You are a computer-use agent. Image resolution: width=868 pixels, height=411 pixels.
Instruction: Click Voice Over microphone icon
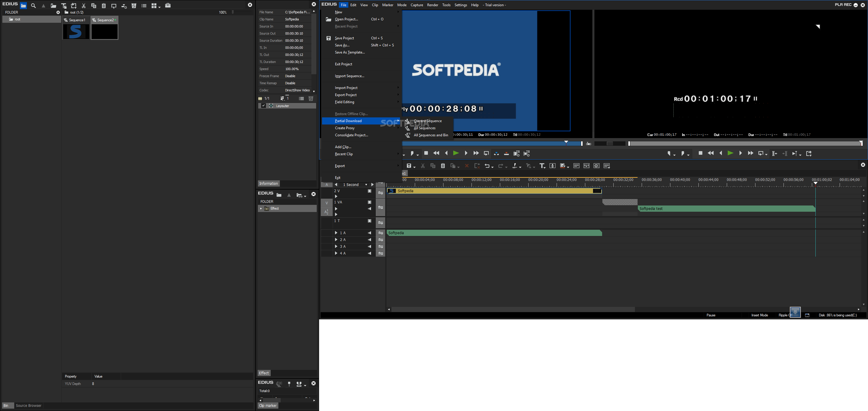[552, 166]
